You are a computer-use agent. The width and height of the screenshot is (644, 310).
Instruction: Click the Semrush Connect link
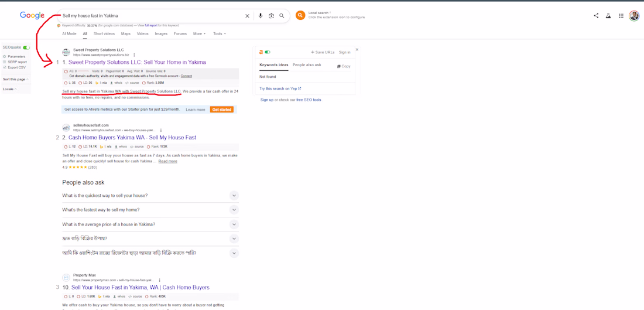point(186,76)
